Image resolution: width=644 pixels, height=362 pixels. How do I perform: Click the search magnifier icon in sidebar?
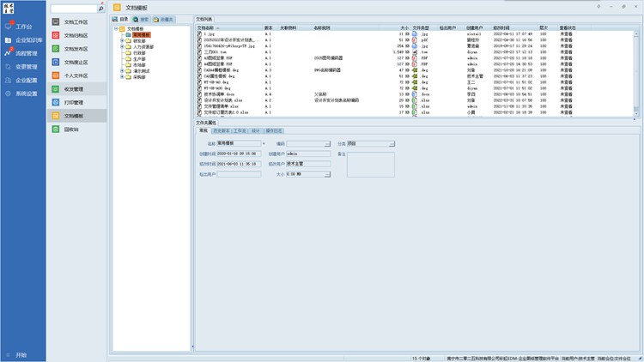pyautogui.click(x=100, y=9)
